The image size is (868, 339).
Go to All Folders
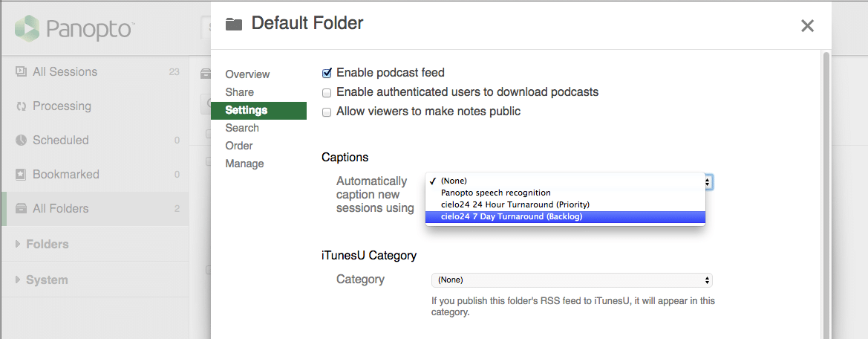pyautogui.click(x=95, y=209)
